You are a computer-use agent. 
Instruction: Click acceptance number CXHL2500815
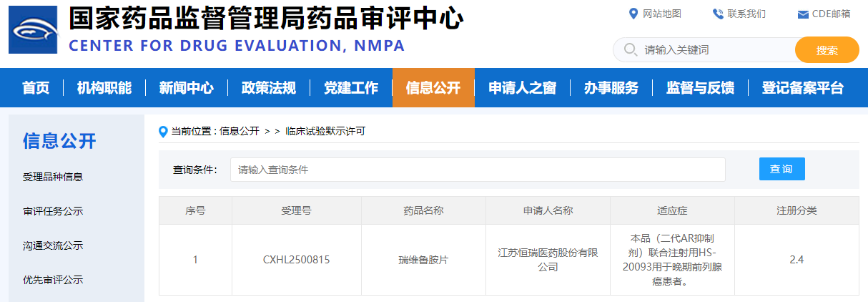tap(296, 260)
